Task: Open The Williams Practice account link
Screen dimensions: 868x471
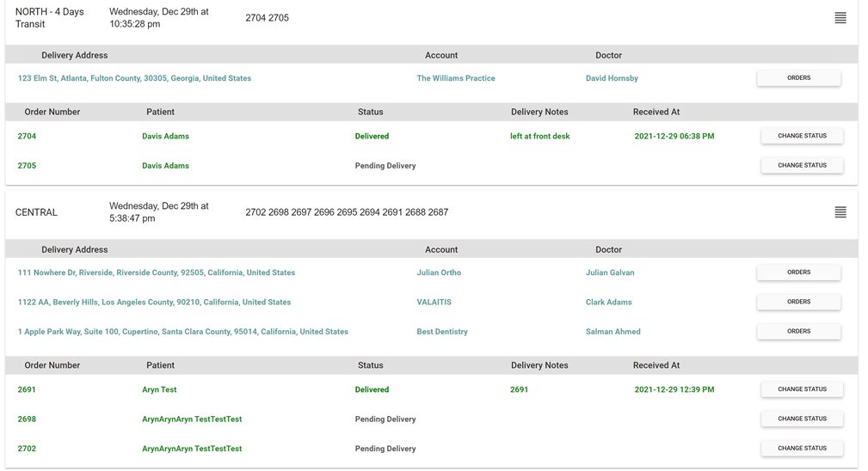Action: coord(456,78)
